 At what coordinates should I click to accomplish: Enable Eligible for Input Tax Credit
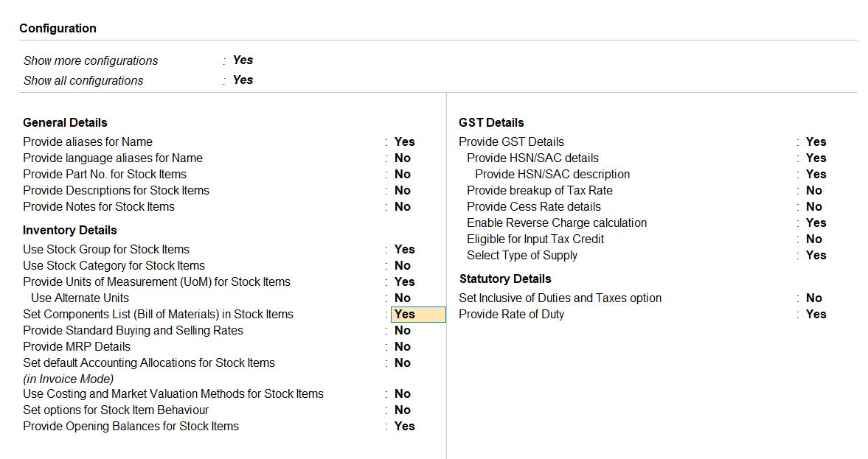click(x=813, y=239)
